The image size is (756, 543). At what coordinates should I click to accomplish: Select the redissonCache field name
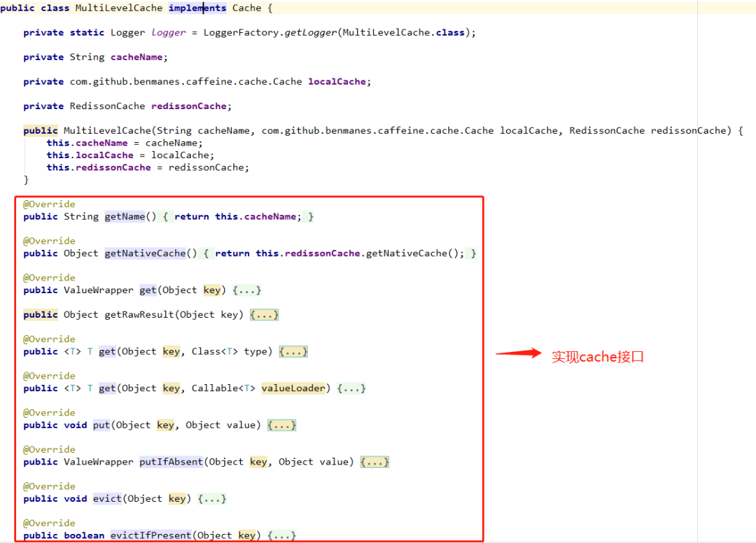point(189,106)
